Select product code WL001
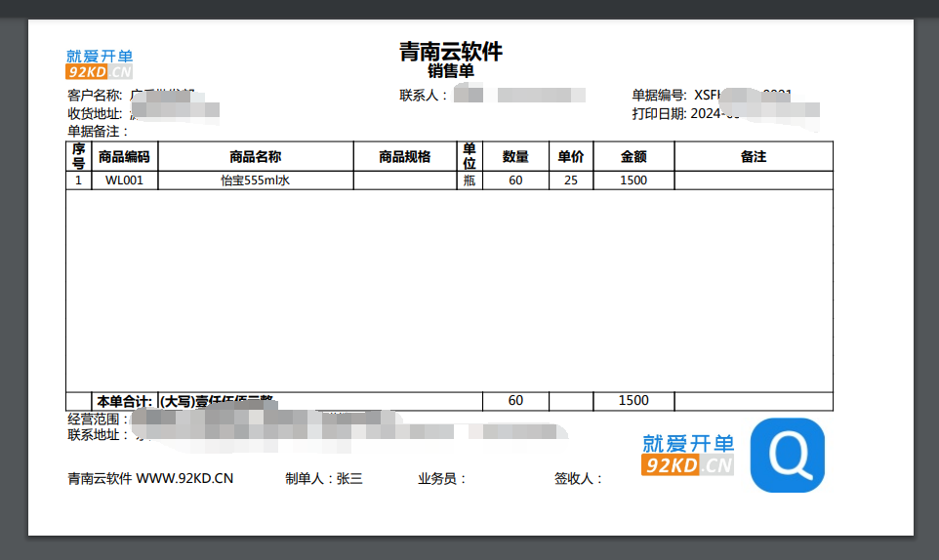The height and width of the screenshot is (560, 939). (124, 180)
